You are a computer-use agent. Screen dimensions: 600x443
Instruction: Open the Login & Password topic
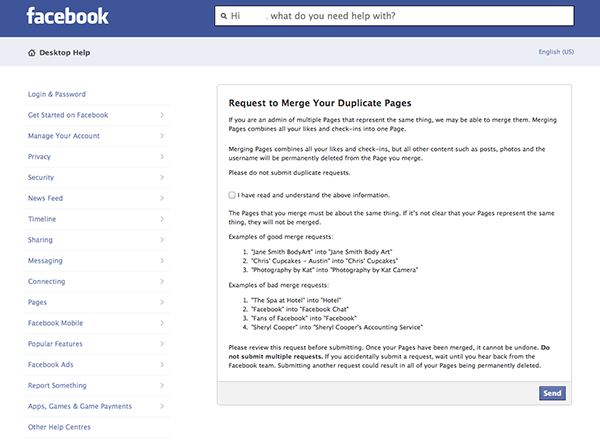pos(57,94)
